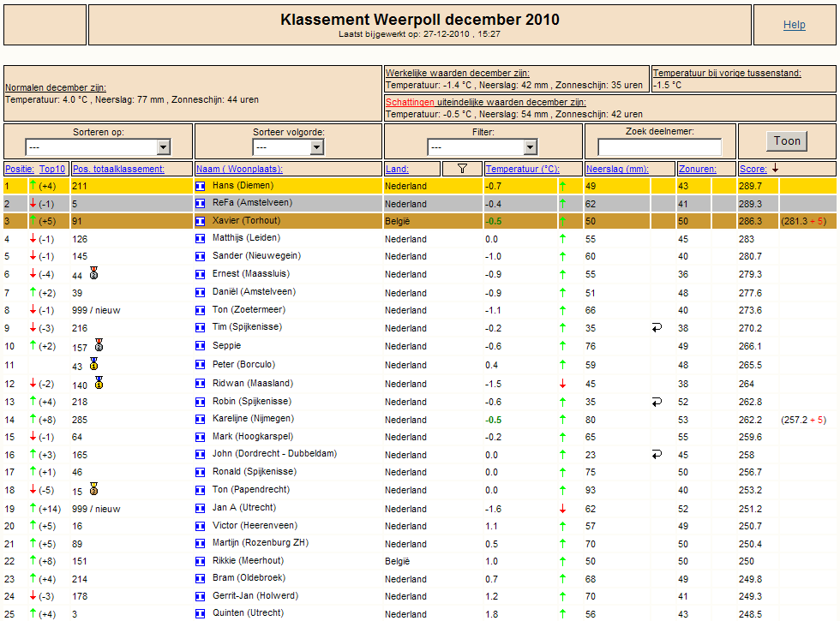Expand the 'Sorteer volgorde' dropdown
The image size is (840, 621).
(x=288, y=146)
